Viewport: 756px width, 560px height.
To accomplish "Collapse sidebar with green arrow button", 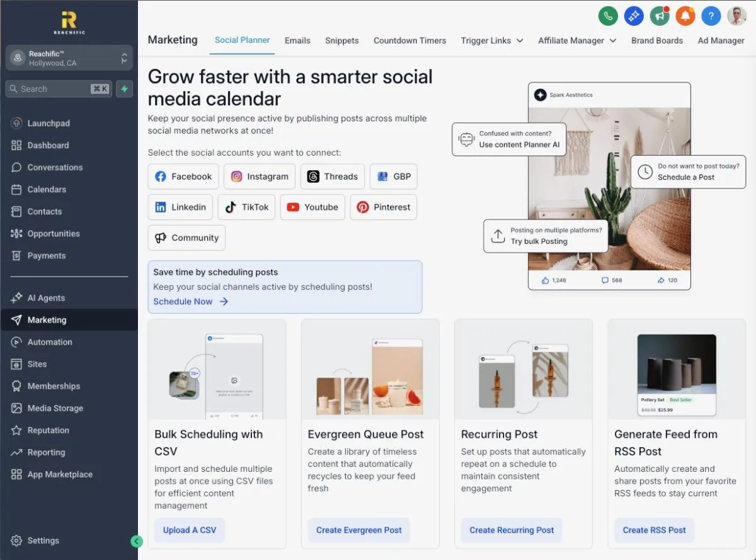I will (x=137, y=541).
